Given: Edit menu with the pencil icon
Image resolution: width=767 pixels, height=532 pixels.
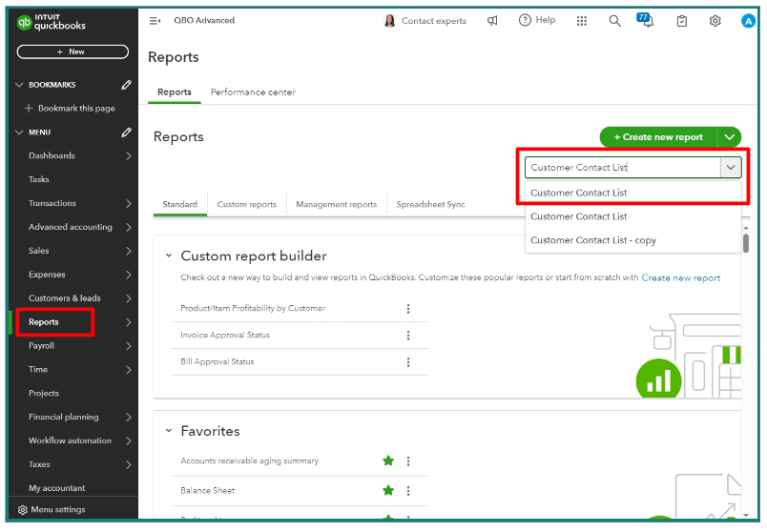Looking at the screenshot, I should point(126,132).
